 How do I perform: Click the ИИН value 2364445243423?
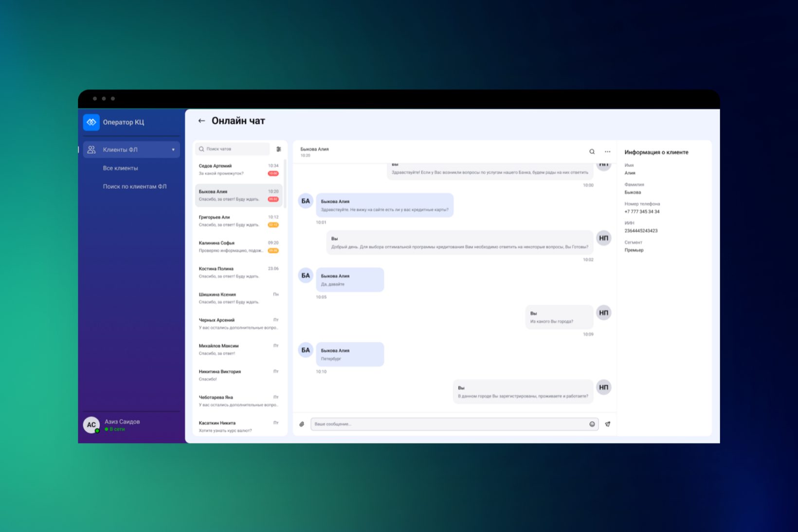coord(641,231)
